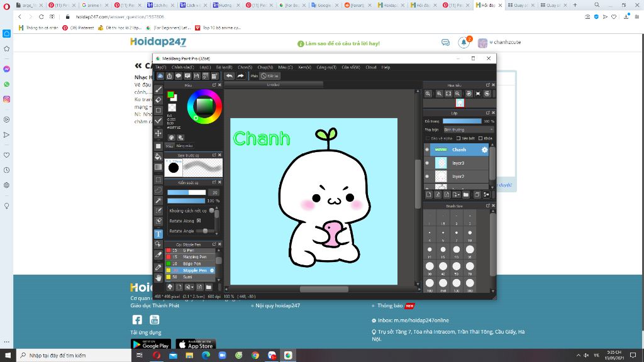Open the Help menu

point(386,67)
